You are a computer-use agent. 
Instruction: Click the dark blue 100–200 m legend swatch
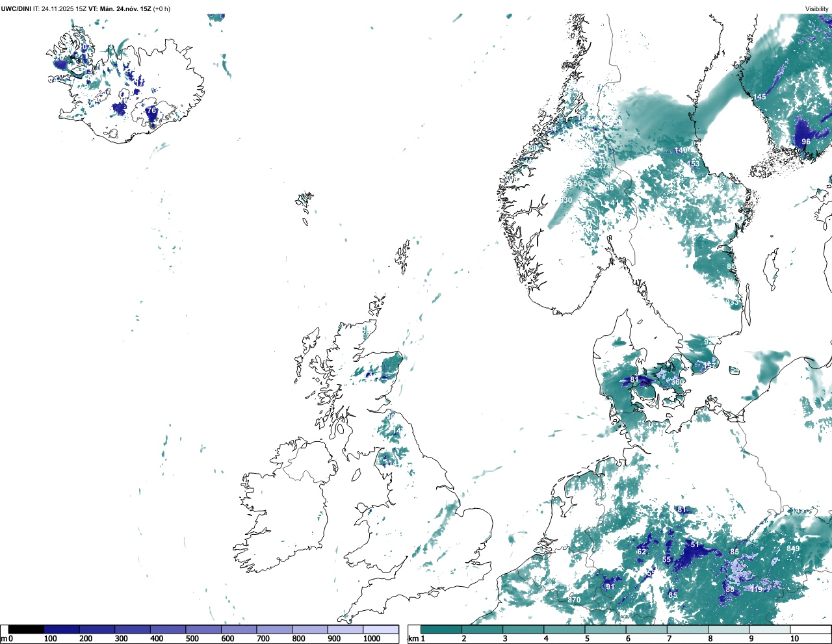click(62, 629)
